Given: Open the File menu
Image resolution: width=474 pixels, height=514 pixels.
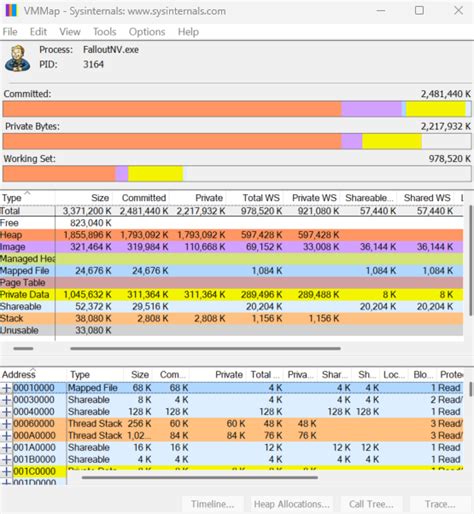Looking at the screenshot, I should [x=10, y=32].
